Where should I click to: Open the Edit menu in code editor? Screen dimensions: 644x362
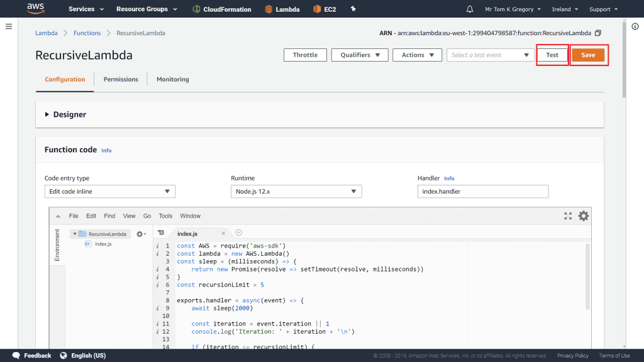pyautogui.click(x=91, y=216)
